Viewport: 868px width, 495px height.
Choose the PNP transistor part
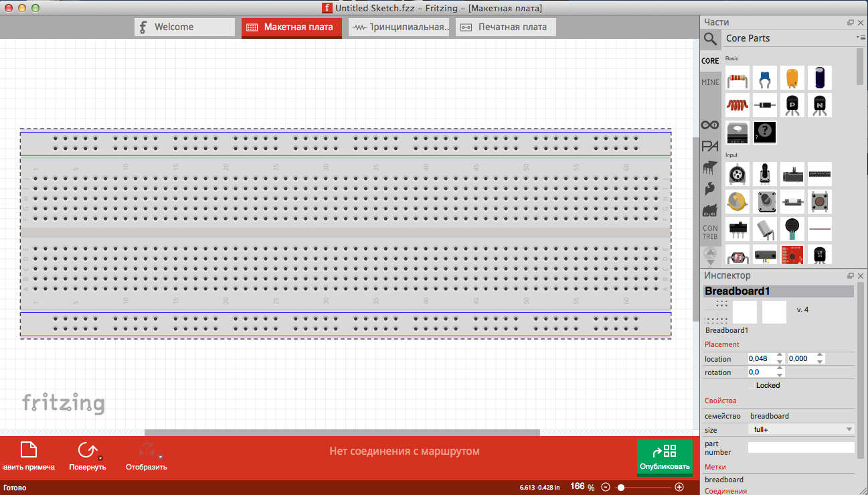point(792,105)
